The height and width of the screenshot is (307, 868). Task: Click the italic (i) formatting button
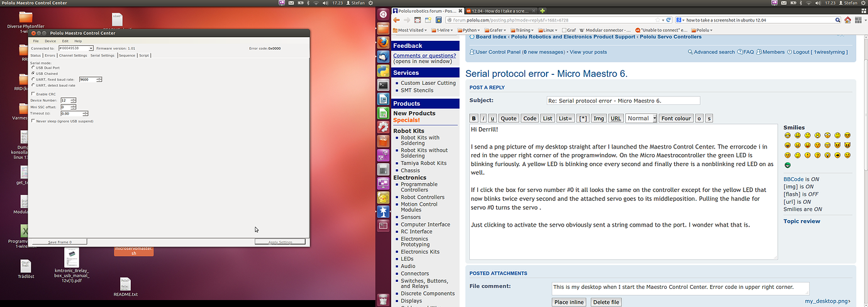(x=483, y=118)
